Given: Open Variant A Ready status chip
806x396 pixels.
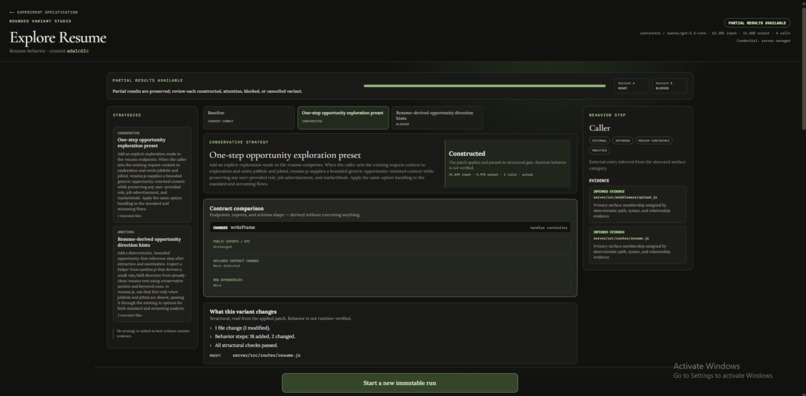Looking at the screenshot, I should (x=632, y=86).
